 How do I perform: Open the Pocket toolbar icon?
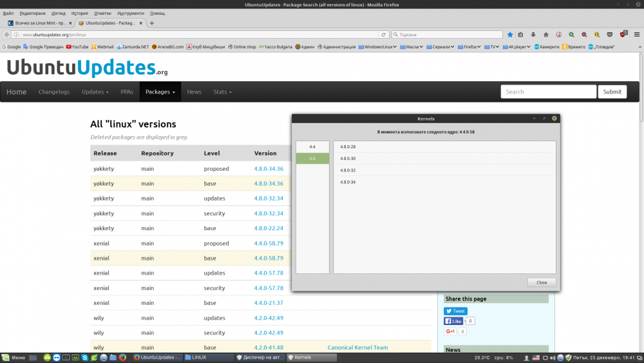click(x=609, y=35)
